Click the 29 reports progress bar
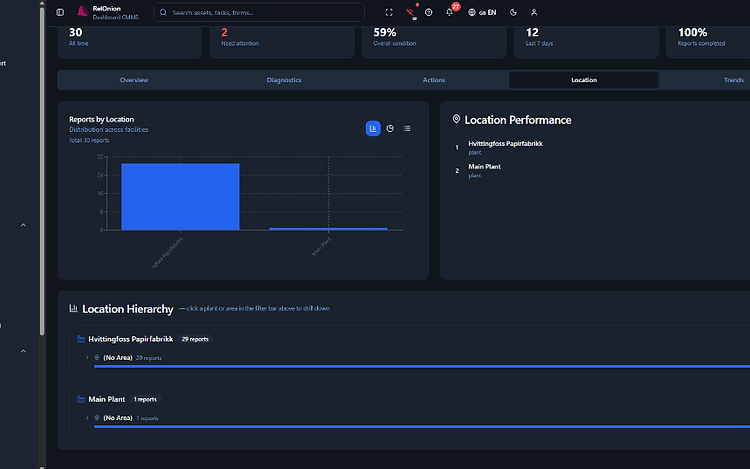Viewport: 750px width, 469px height. coord(422,366)
